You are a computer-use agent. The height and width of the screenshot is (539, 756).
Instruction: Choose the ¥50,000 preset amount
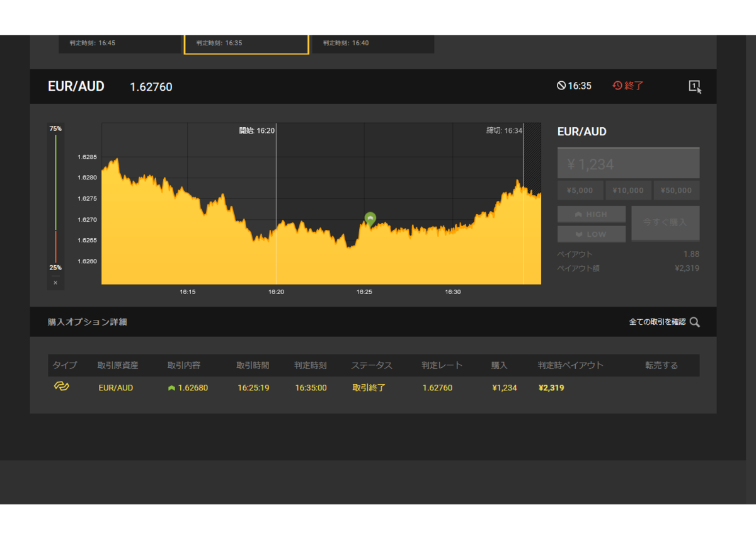coord(677,190)
